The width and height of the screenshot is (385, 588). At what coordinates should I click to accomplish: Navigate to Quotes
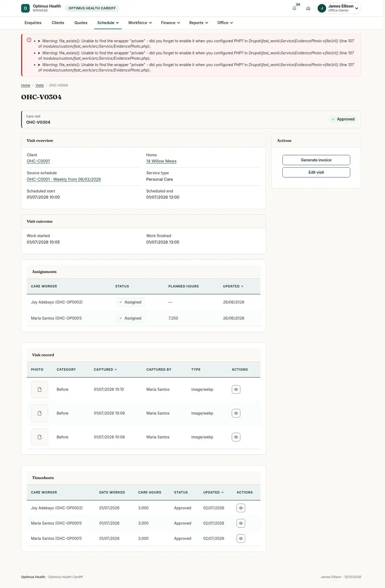[x=81, y=23]
